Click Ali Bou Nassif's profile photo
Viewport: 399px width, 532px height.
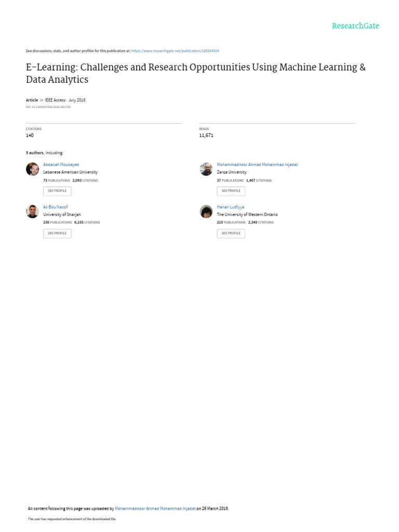pyautogui.click(x=32, y=211)
